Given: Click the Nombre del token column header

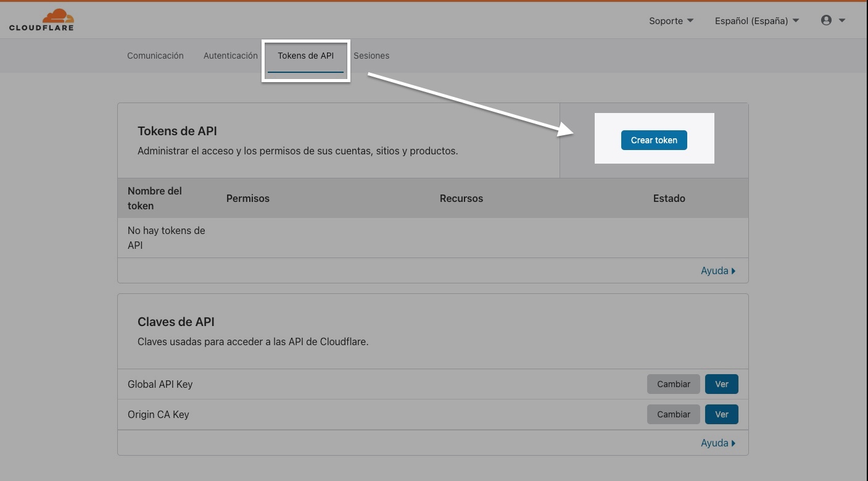Looking at the screenshot, I should 155,198.
